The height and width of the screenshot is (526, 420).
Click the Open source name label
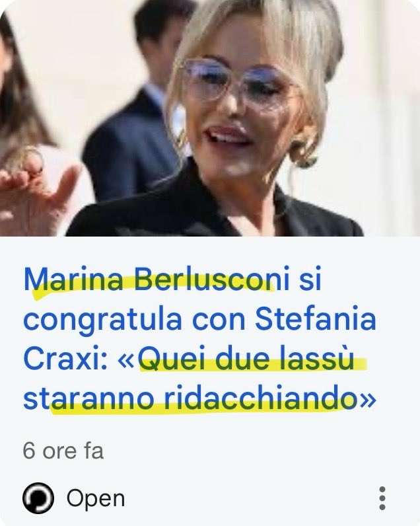96,498
